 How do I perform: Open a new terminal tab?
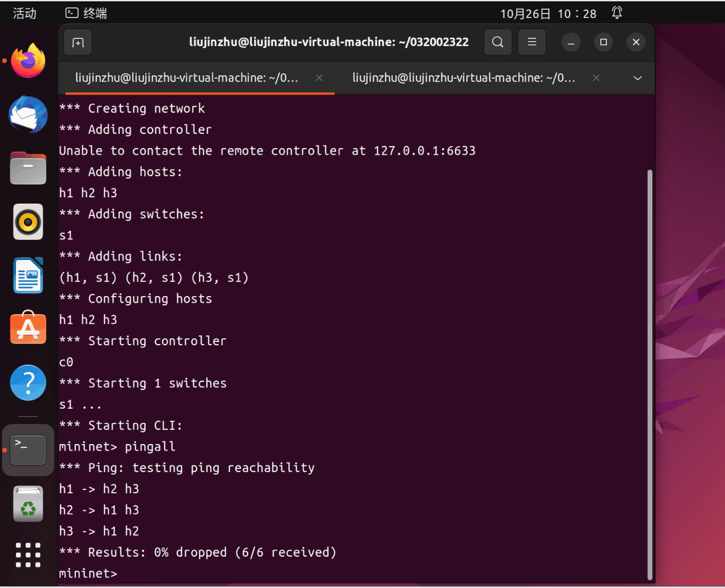[x=78, y=43]
